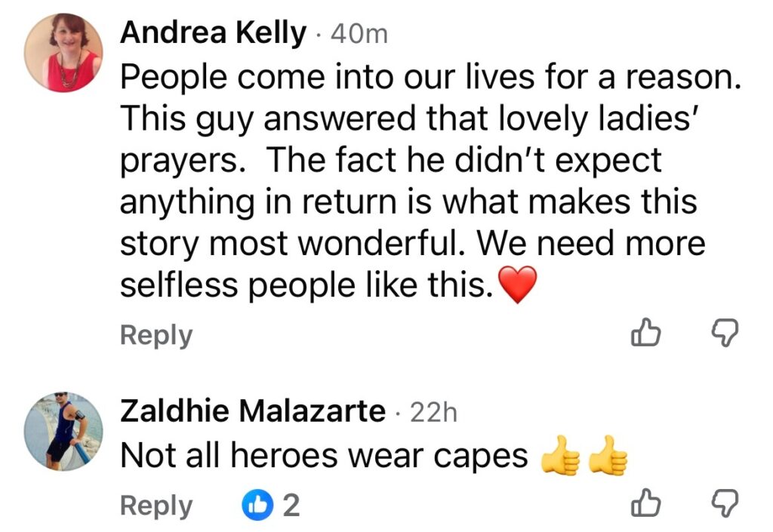Click the second yellow thumbs-up emoji
This screenshot has height=532, width=773.
(608, 457)
